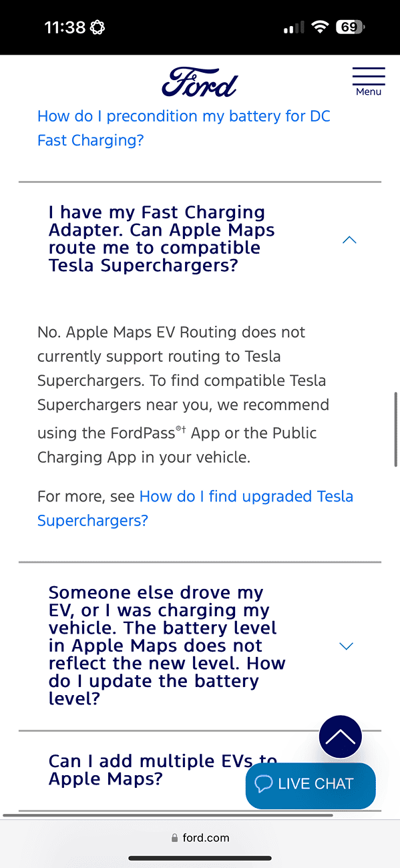Screen dimensions: 400x868
Task: Expand the battery level FAQ via down chevron
Action: pyautogui.click(x=346, y=646)
